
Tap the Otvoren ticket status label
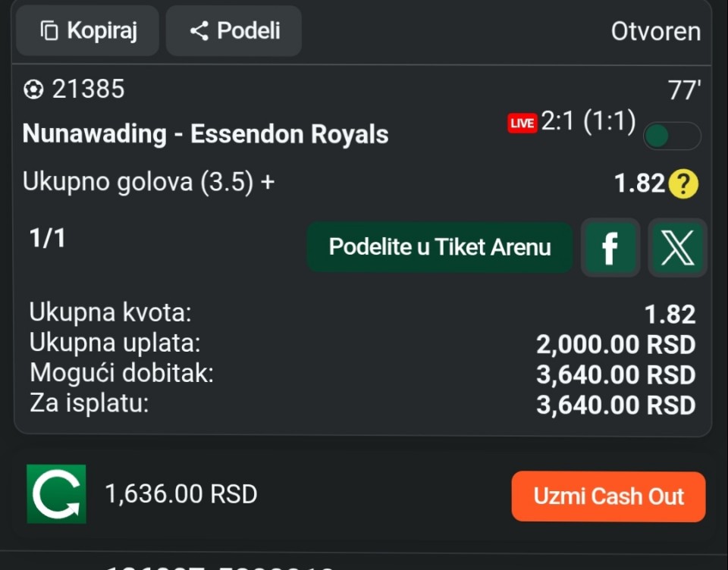click(x=655, y=32)
